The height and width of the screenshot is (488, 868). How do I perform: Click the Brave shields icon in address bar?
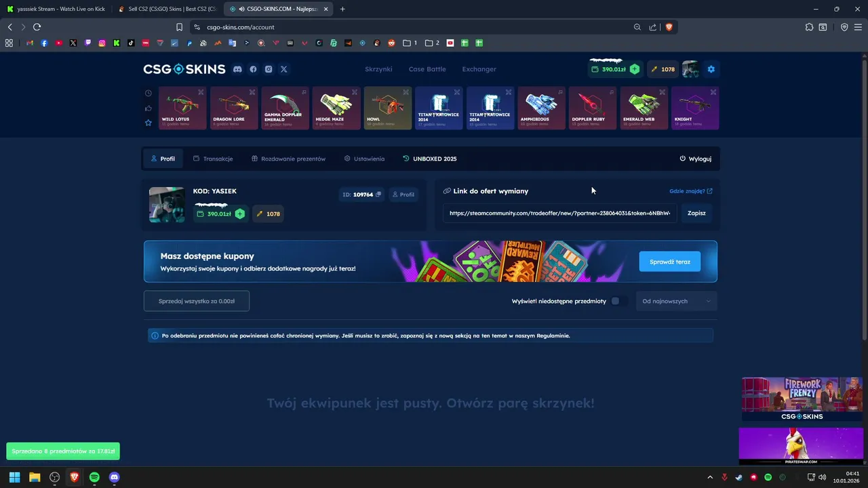pos(669,27)
